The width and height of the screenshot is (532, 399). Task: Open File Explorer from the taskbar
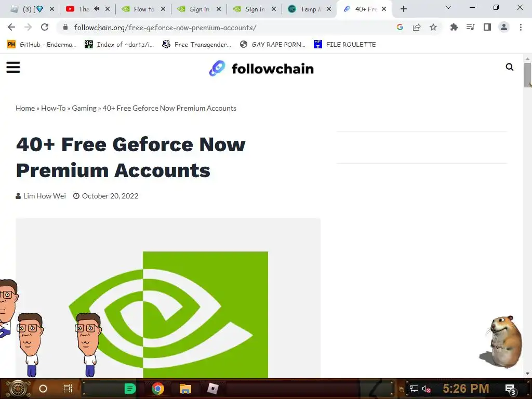pyautogui.click(x=185, y=389)
